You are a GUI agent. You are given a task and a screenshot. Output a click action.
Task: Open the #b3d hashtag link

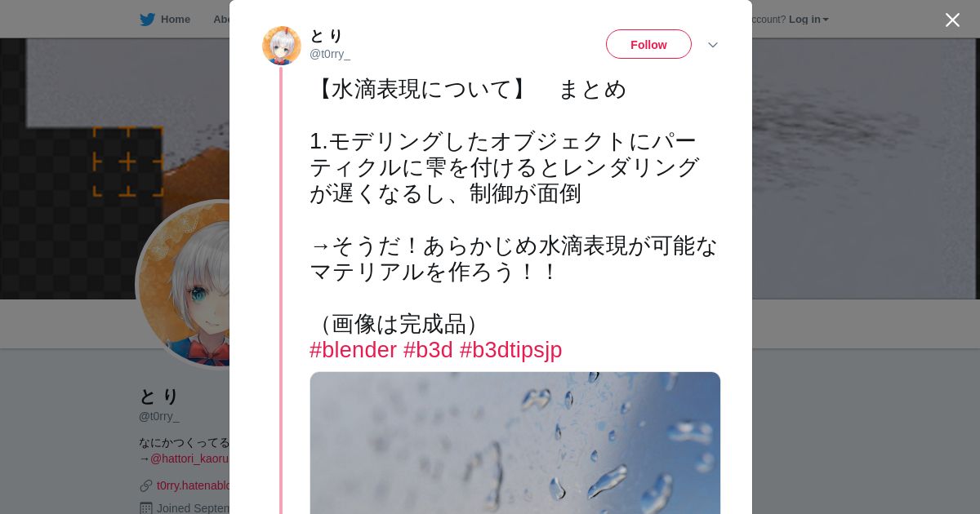pyautogui.click(x=428, y=350)
